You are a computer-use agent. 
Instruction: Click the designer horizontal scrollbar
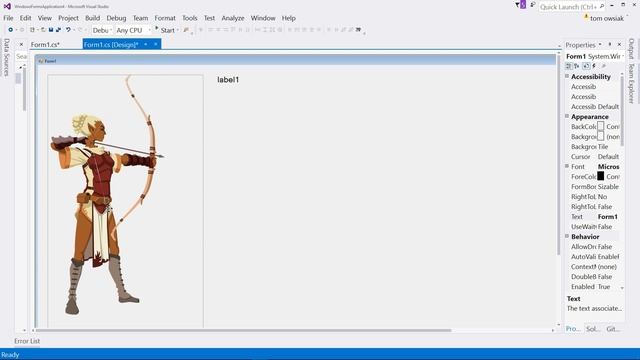243,330
